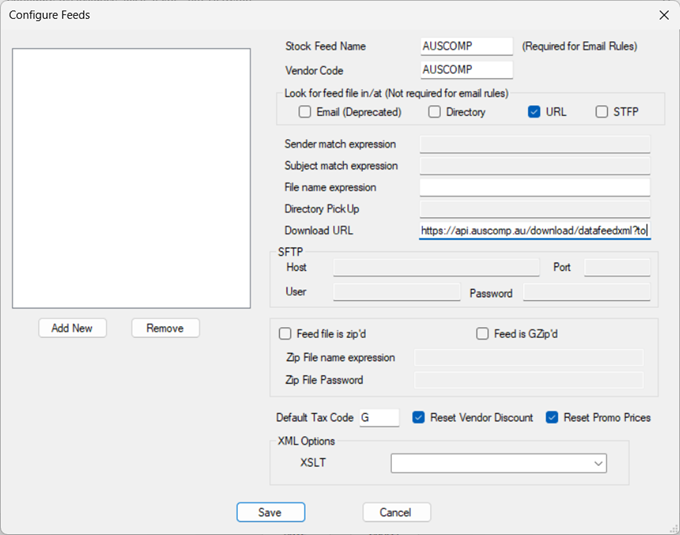Click inside the empty feeds list
This screenshot has height=535, width=680.
pos(131,178)
